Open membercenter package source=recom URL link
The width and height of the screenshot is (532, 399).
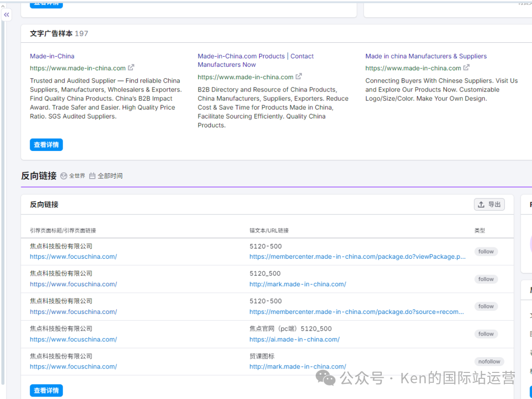(x=356, y=312)
